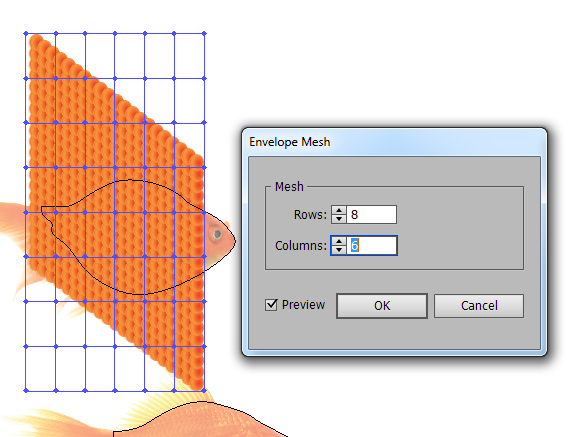Image resolution: width=578 pixels, height=437 pixels.
Task: Click the Preview label text
Action: pos(303,305)
